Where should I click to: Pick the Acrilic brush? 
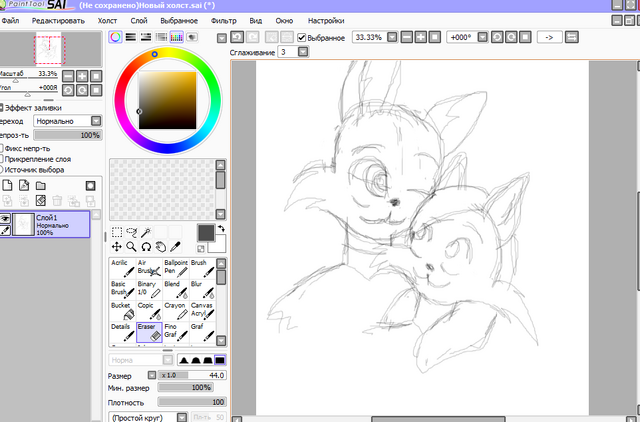point(122,268)
